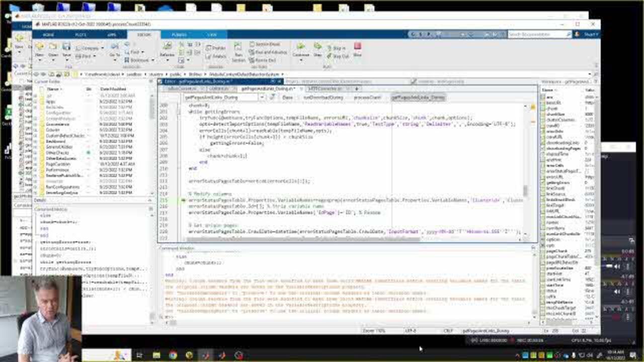Click the Refactor icon
644x362 pixels.
coord(167,49)
